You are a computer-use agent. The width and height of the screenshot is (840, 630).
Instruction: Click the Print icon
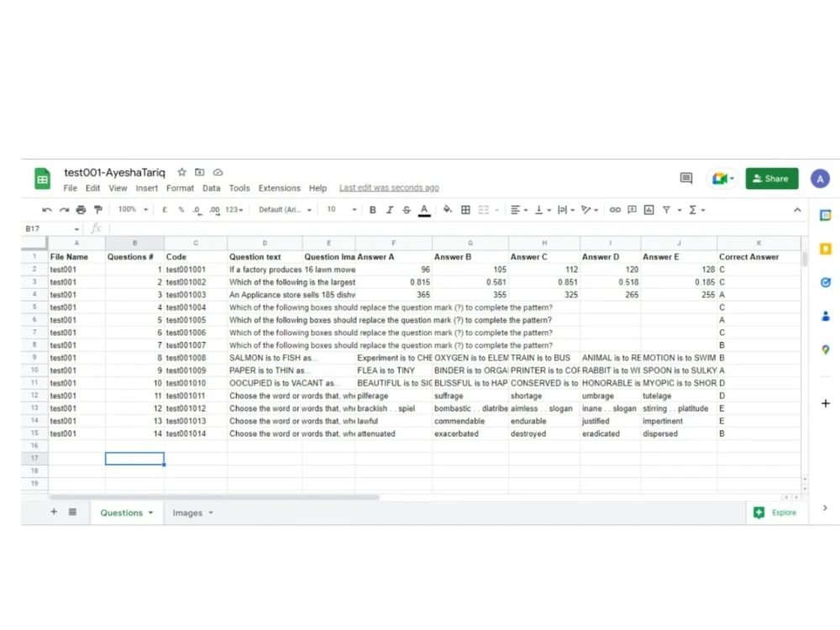(81, 210)
